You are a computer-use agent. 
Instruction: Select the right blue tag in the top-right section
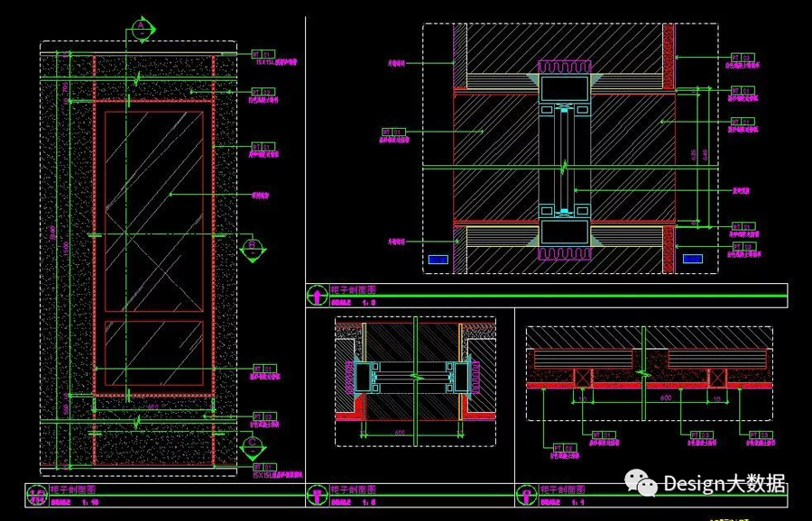click(692, 260)
